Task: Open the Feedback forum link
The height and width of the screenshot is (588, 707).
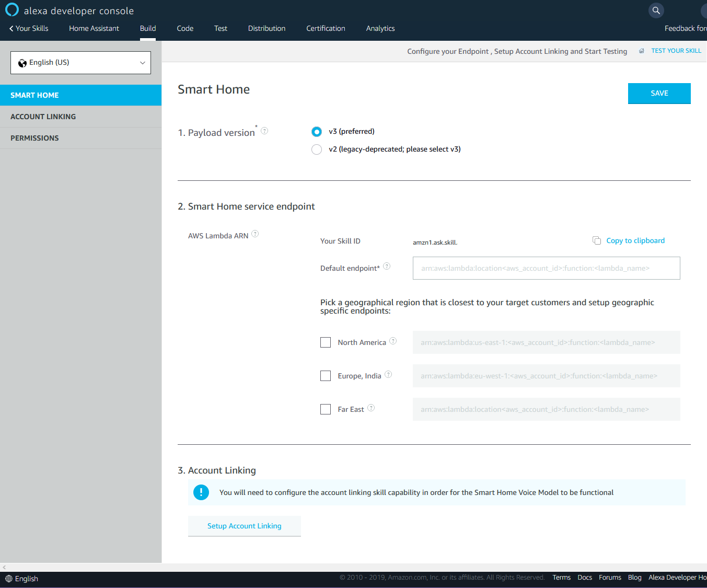Action: coord(686,28)
